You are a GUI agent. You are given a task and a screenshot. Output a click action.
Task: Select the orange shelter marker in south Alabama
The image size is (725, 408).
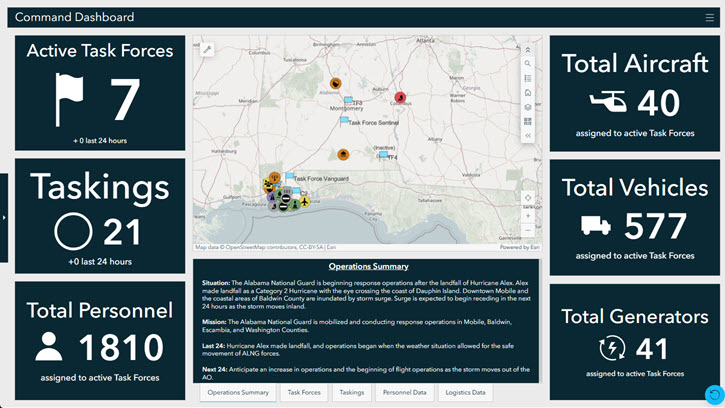[343, 154]
